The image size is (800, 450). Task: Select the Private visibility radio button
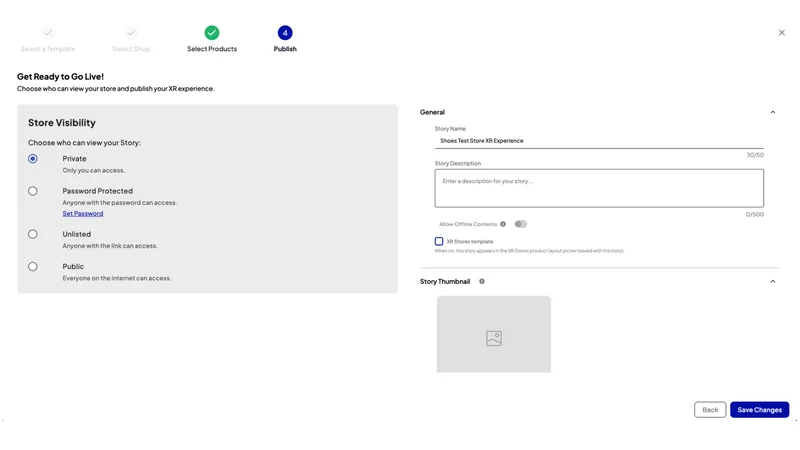(x=33, y=159)
